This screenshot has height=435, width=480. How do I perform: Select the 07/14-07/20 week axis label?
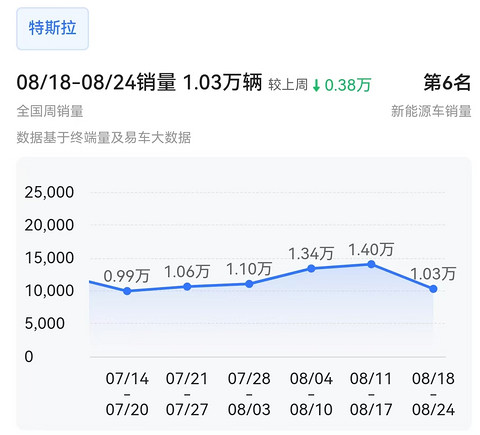(127, 394)
